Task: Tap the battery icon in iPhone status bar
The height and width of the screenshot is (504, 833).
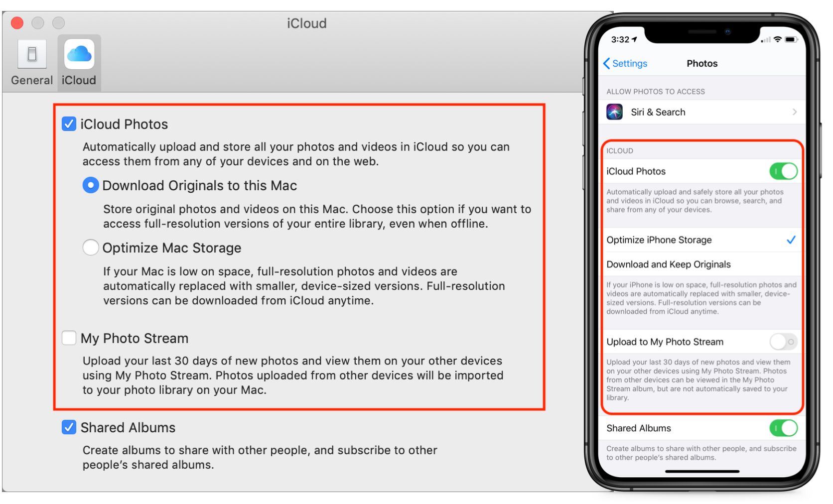Action: pyautogui.click(x=791, y=39)
